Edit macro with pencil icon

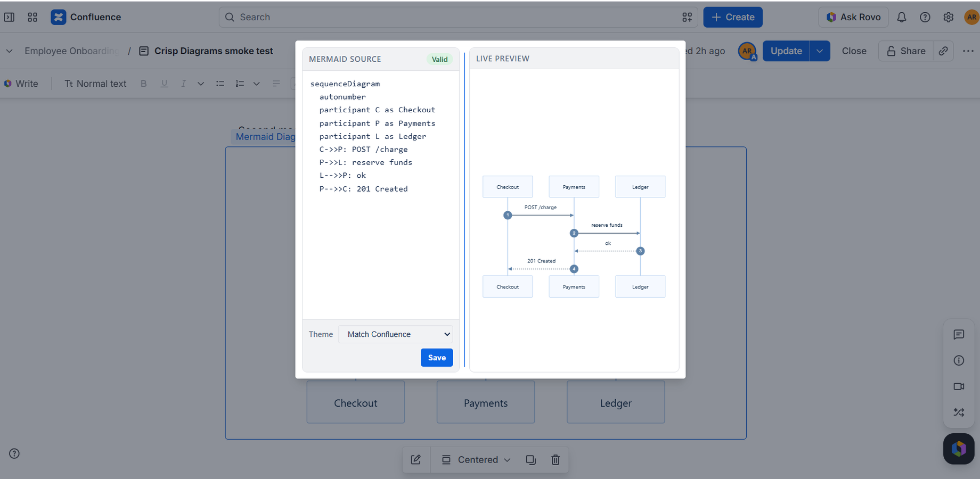tap(416, 460)
